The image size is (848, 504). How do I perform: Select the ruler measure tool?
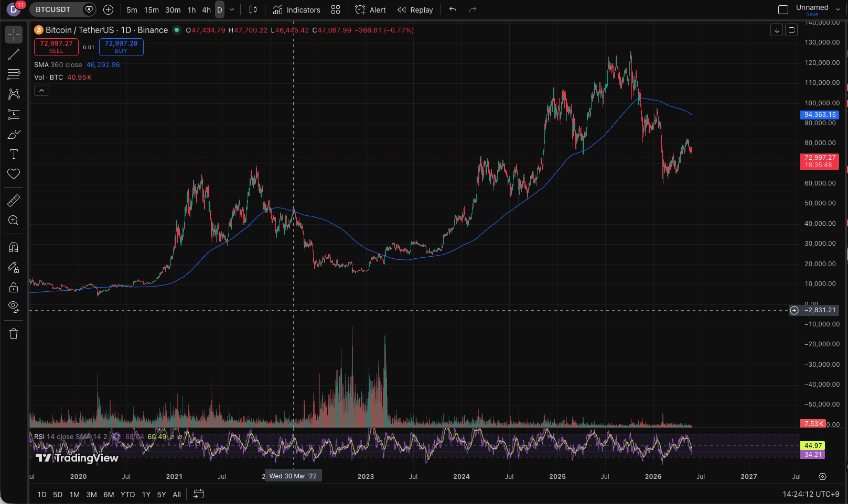(14, 200)
